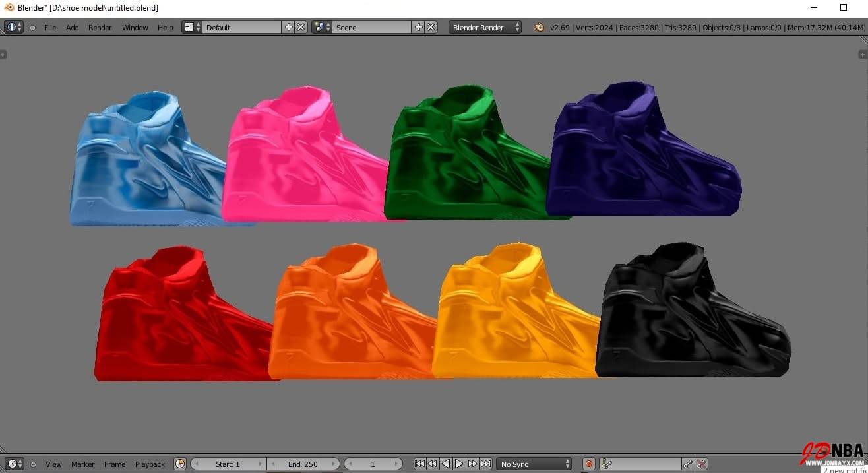Open the timeline Frame menu

(x=115, y=464)
